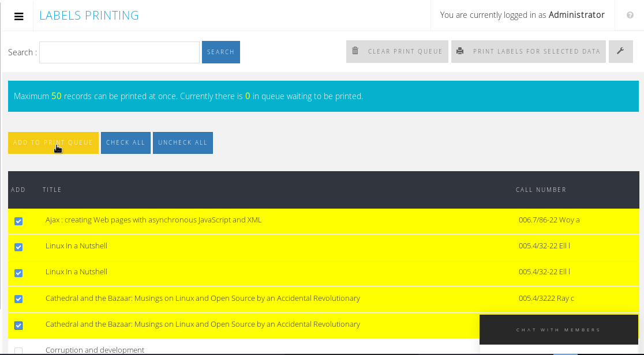Click the Call Number column header
This screenshot has height=355, width=644.
click(x=541, y=190)
